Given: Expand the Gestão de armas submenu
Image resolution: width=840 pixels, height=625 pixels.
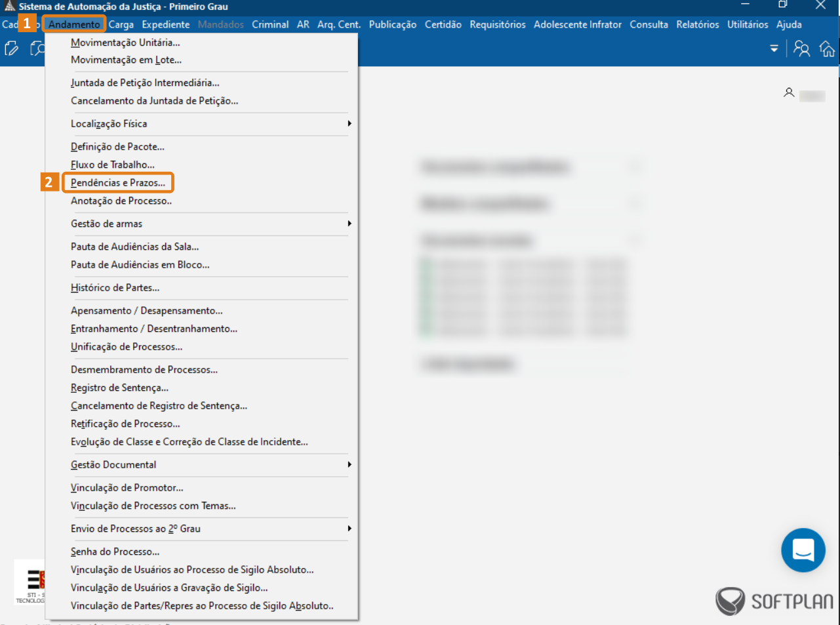Looking at the screenshot, I should (210, 224).
